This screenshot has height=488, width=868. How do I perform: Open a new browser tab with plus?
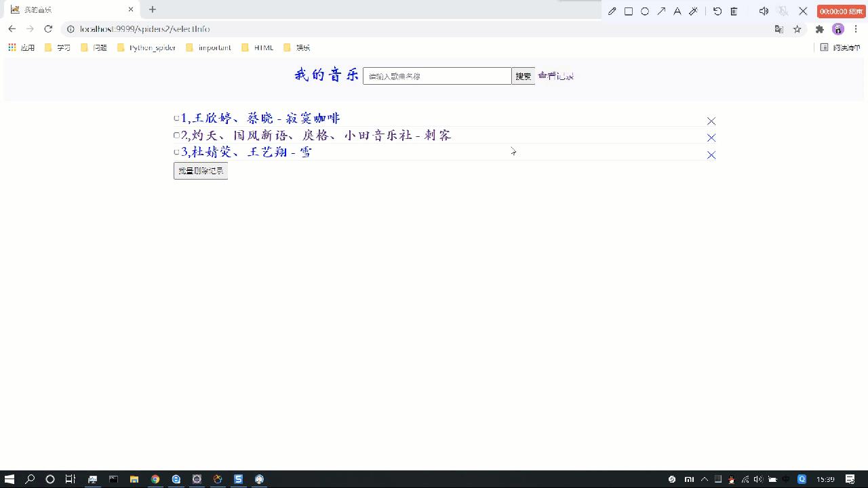[153, 9]
